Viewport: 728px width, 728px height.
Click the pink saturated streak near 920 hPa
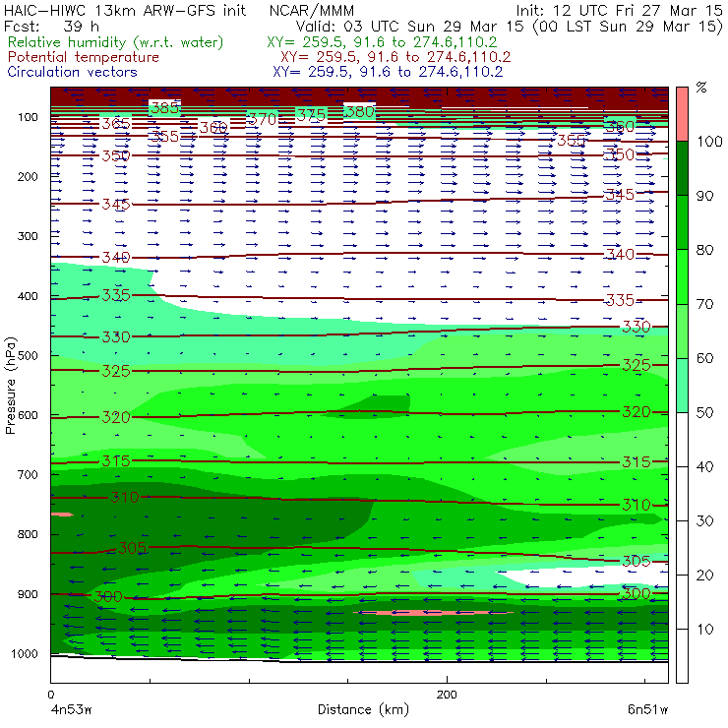[433, 613]
